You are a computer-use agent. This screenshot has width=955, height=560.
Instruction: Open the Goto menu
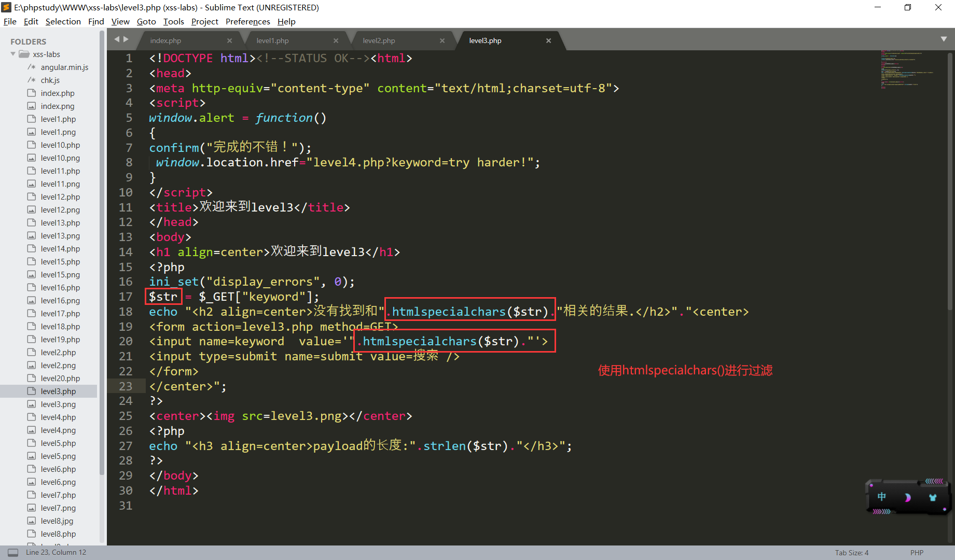click(x=146, y=21)
